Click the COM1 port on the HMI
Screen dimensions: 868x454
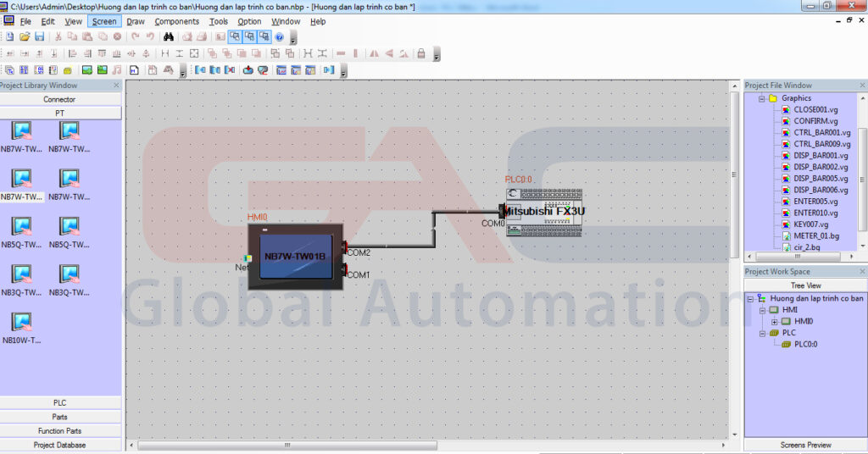345,269
